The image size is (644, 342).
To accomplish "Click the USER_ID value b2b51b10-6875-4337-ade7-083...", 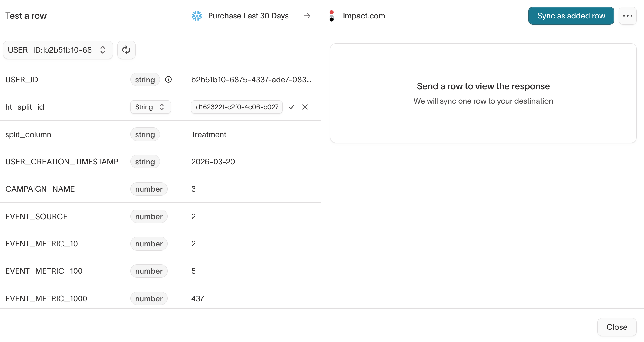I will 251,80.
